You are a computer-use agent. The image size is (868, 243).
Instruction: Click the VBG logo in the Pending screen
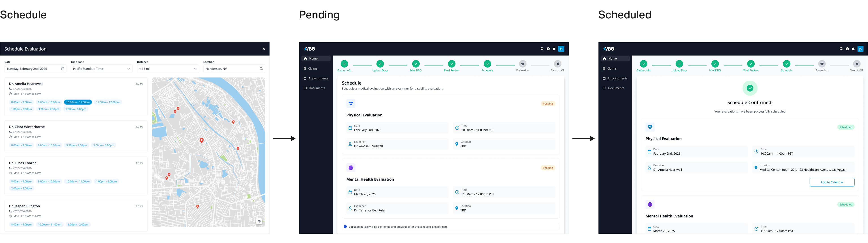pos(309,49)
